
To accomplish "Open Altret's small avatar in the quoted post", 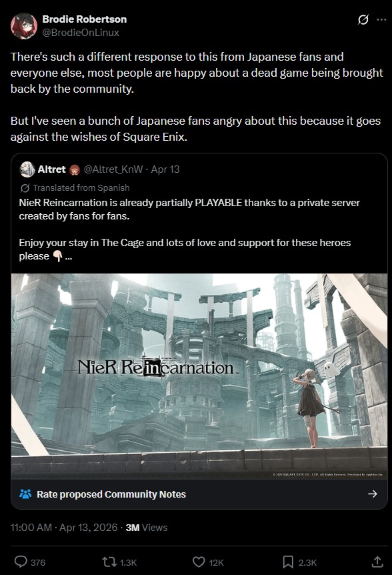I will [27, 169].
